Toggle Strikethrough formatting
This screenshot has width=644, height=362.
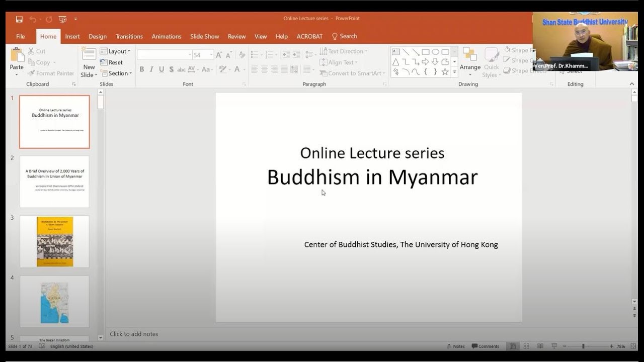pyautogui.click(x=181, y=69)
